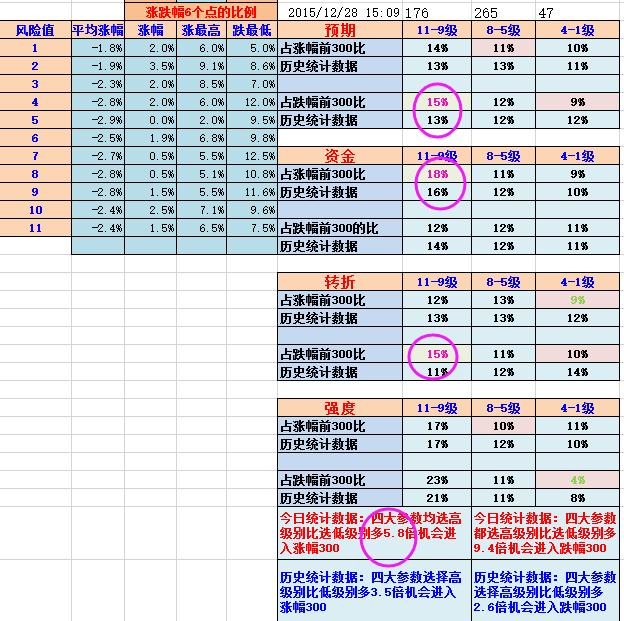Select the red note mentioning 9.4倍
Screen dimensions: 624x621
point(545,533)
